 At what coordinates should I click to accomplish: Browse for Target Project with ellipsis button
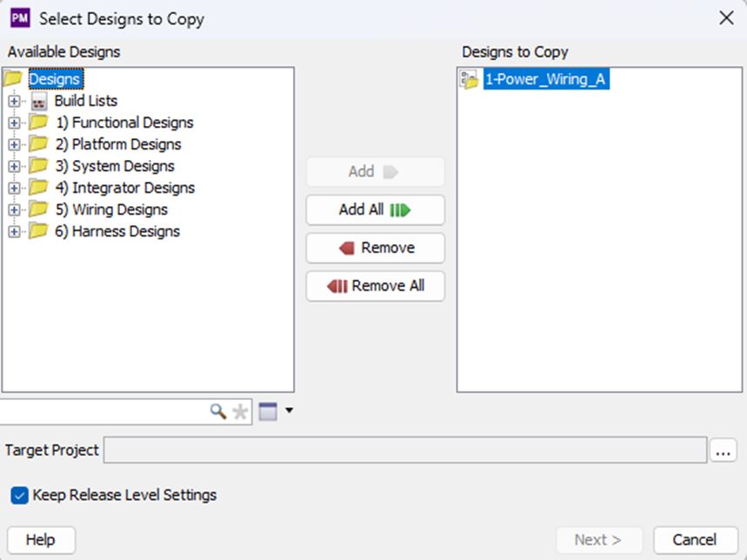pos(724,450)
